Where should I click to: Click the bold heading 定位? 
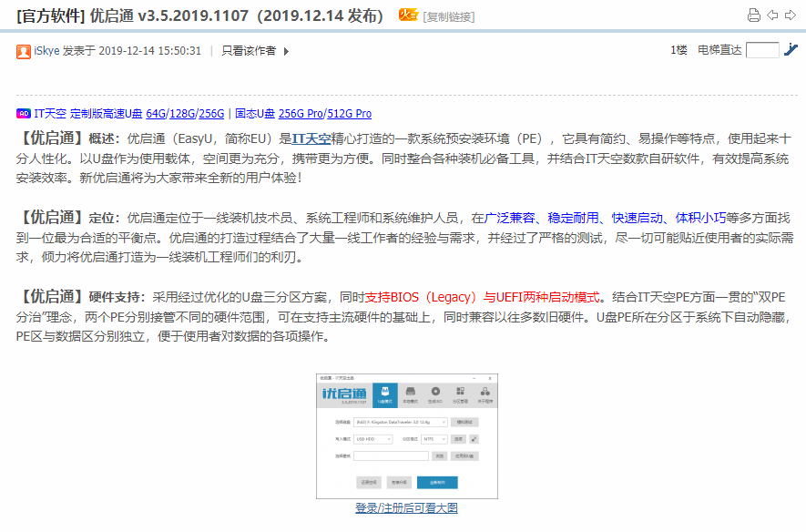pyautogui.click(x=101, y=218)
